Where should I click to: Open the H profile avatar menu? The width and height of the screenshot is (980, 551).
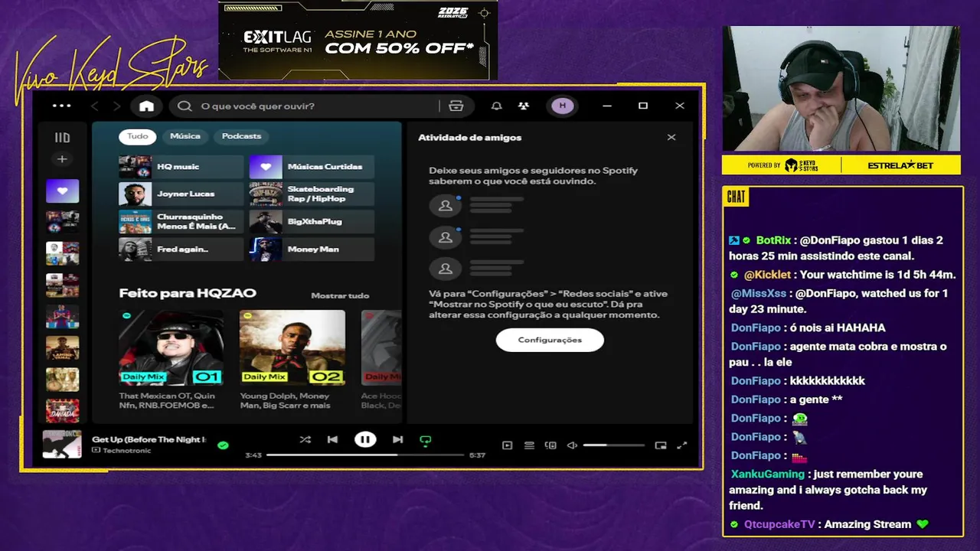(563, 106)
